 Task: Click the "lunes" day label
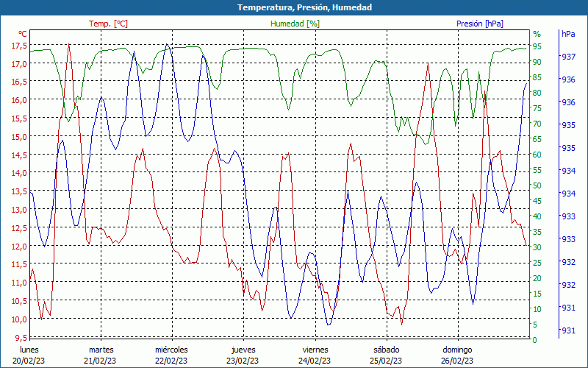pos(29,350)
